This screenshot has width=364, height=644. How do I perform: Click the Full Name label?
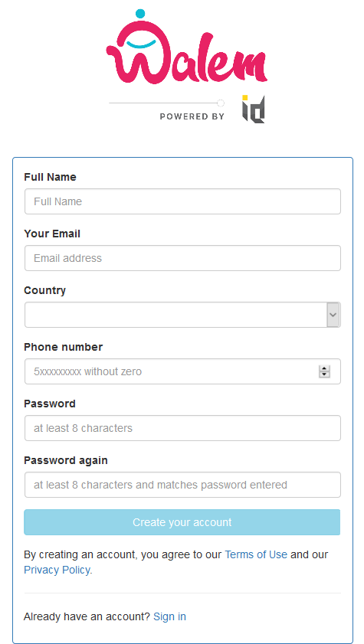[50, 177]
